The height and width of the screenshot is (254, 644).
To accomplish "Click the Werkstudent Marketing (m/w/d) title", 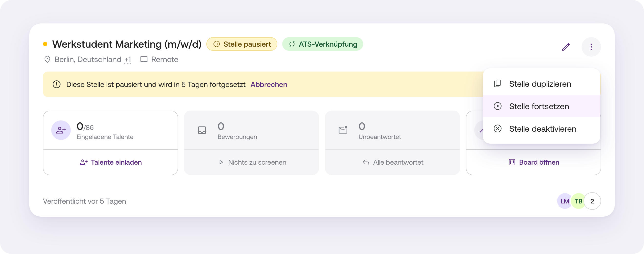I will pyautogui.click(x=127, y=44).
